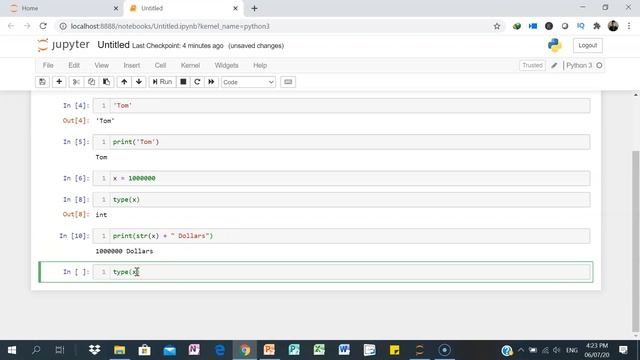
Task: Open Dropbox from the taskbar
Action: (95, 350)
